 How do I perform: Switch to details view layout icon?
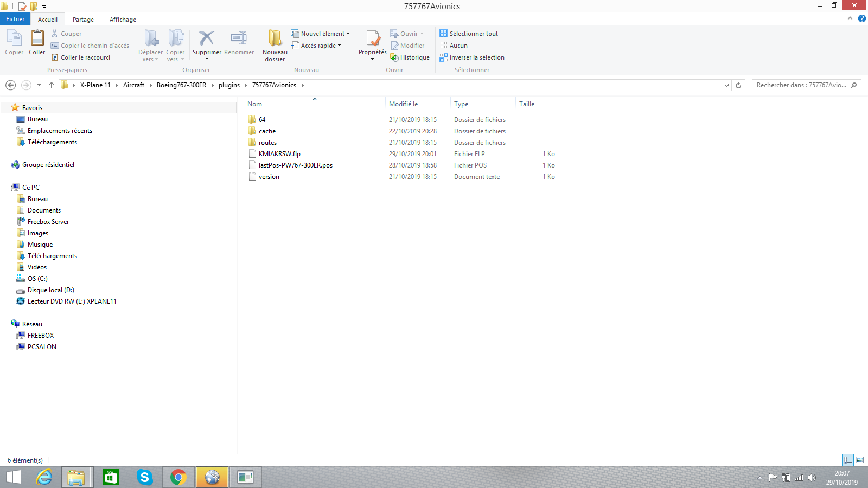(x=848, y=460)
